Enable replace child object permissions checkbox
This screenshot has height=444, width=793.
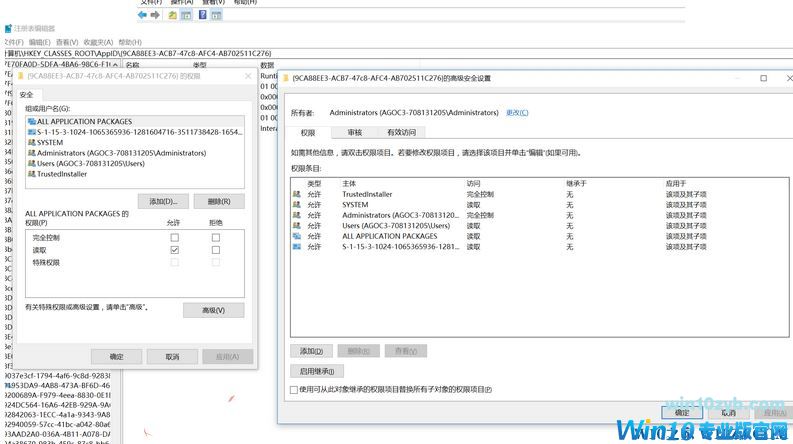[294, 389]
